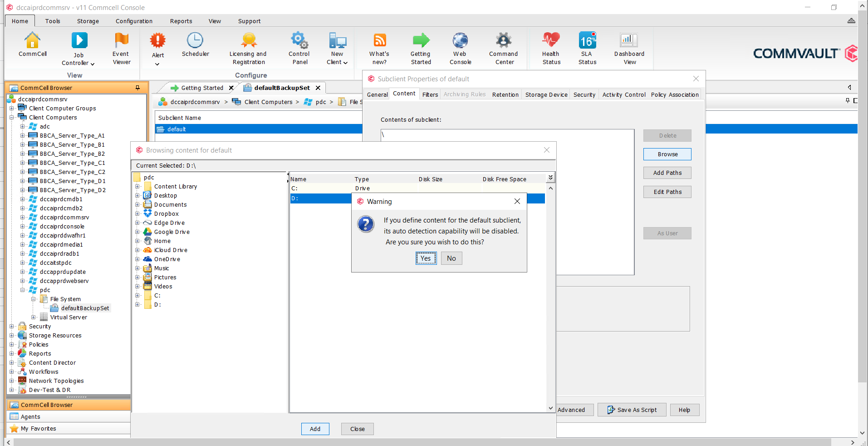
Task: Expand the C: drive in browse tree
Action: coord(137,296)
